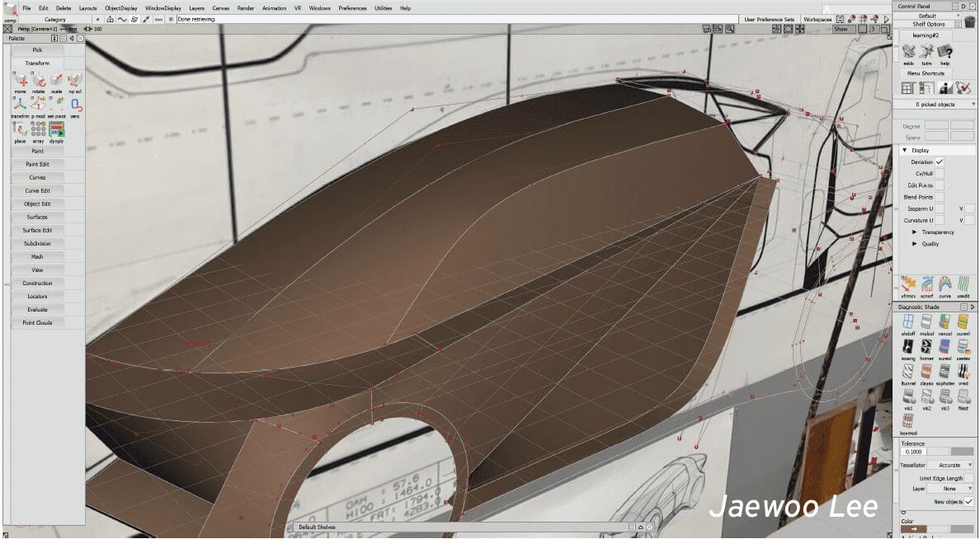Click the shdoff diagnostic shade icon
The height and width of the screenshot is (539, 980).
point(908,322)
